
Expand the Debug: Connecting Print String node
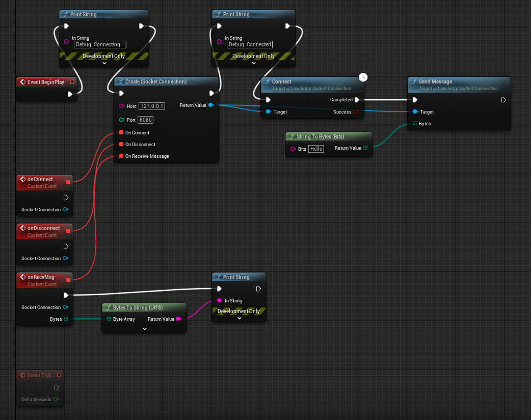(x=104, y=64)
